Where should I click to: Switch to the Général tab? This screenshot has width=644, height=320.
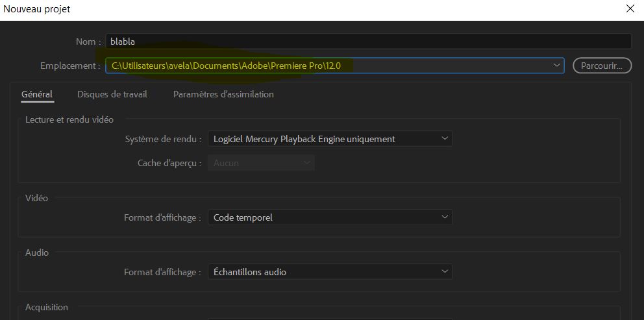pyautogui.click(x=37, y=94)
